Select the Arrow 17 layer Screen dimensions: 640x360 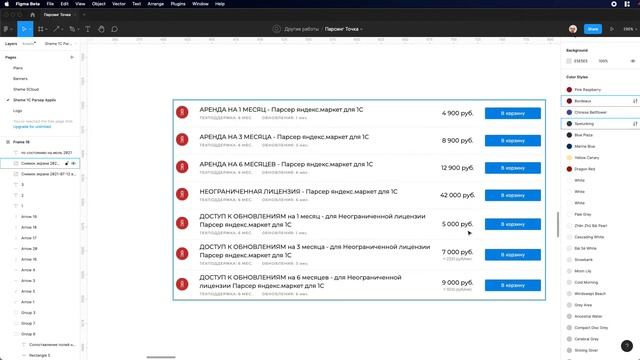point(29,238)
